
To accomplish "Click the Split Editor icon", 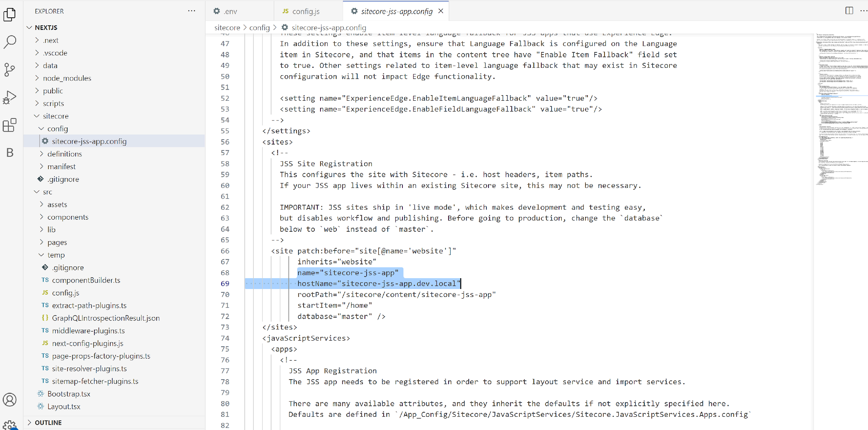I will 849,11.
